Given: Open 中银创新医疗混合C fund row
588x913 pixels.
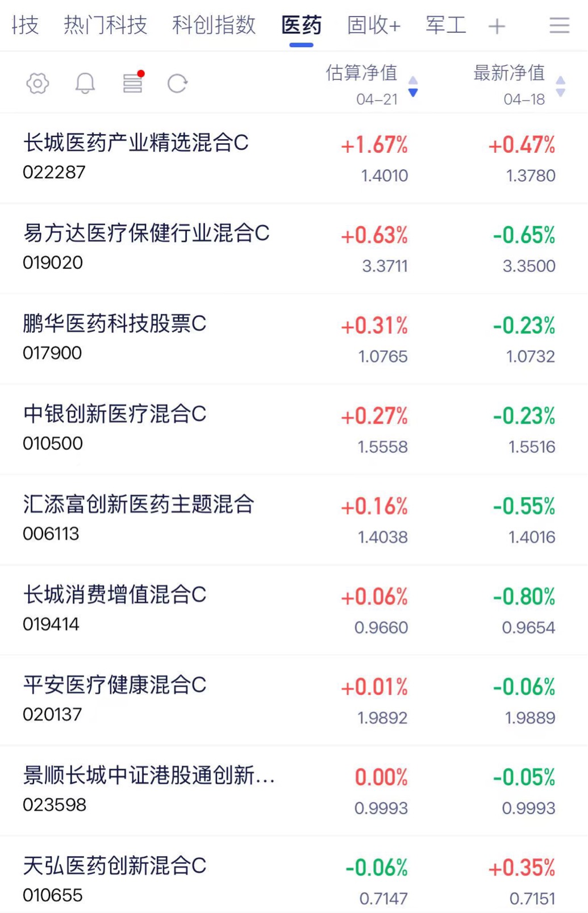Looking at the screenshot, I should tap(114, 414).
